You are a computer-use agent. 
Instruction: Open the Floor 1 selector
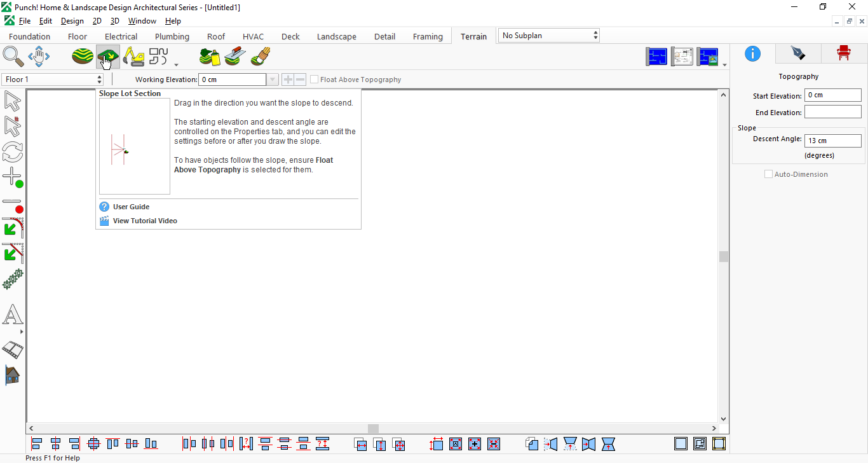point(52,79)
